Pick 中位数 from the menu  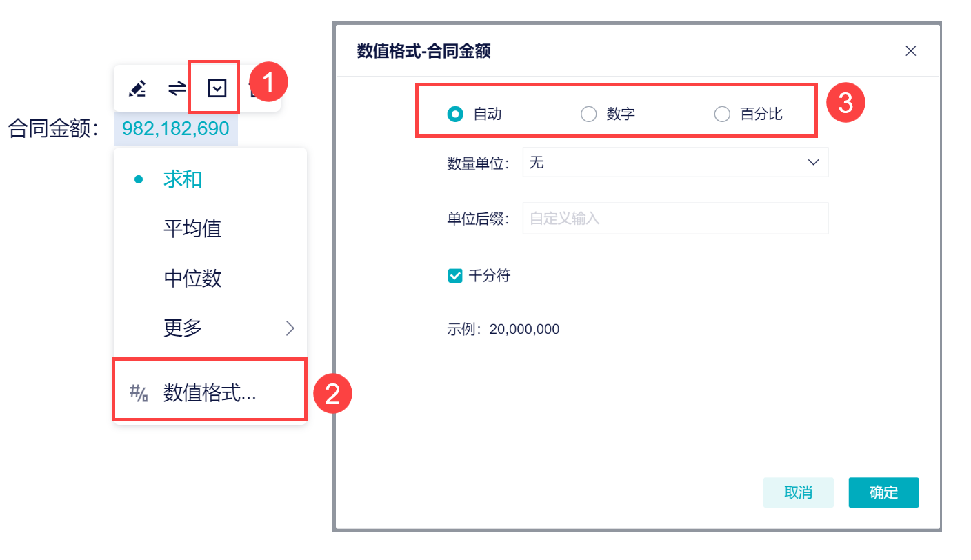[x=192, y=279]
